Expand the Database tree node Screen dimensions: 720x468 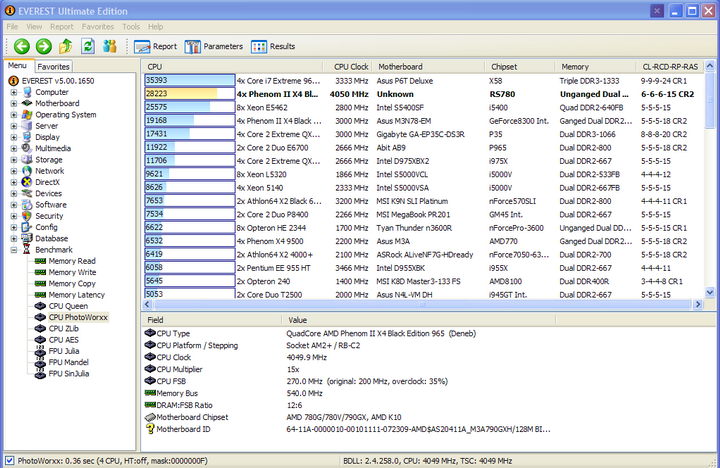tap(14, 239)
